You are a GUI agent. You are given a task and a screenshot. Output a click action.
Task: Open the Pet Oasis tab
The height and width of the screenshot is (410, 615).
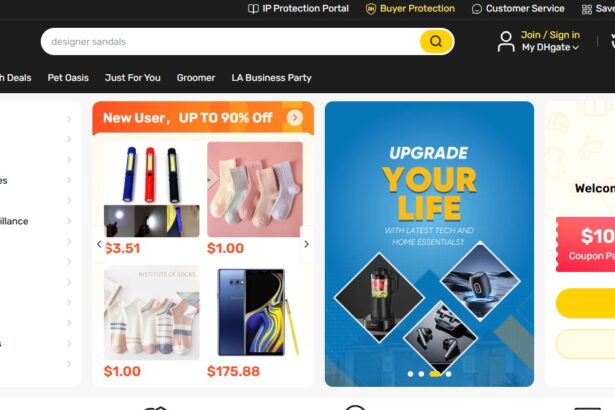coord(68,78)
